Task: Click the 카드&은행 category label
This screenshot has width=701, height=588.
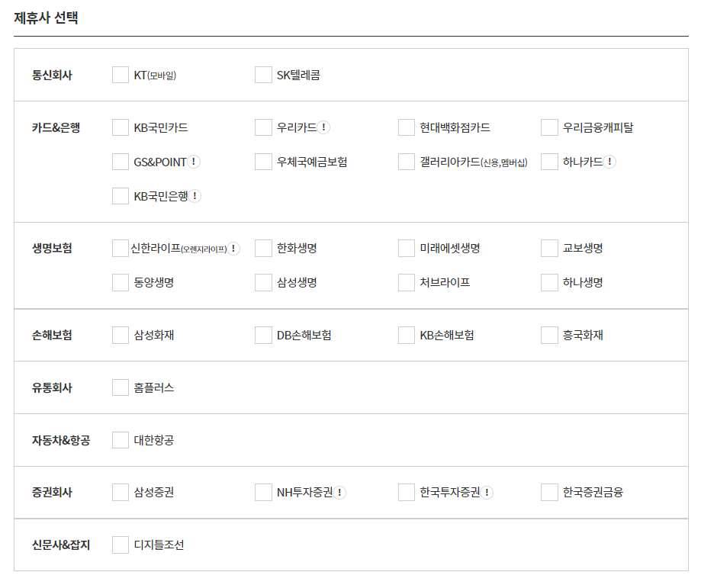Action: [x=56, y=128]
